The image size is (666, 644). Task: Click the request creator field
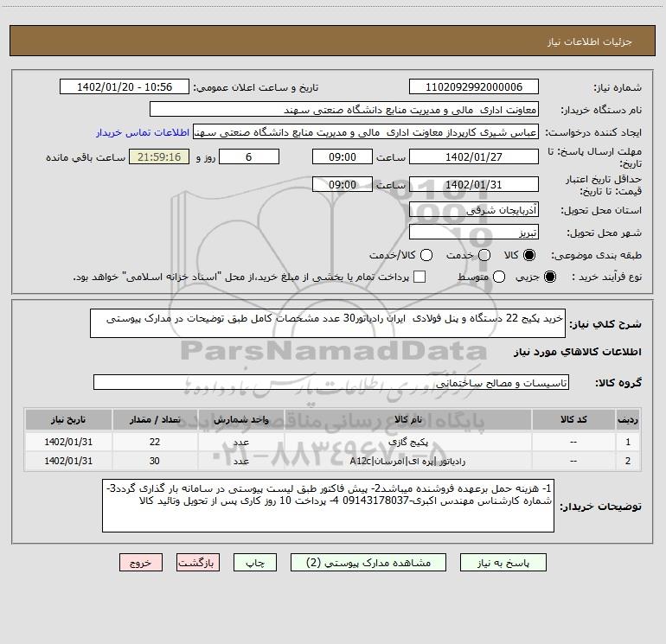(366, 131)
